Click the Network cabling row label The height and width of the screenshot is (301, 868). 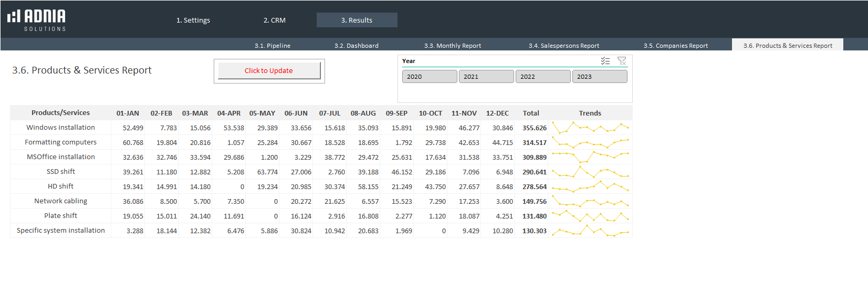point(60,201)
